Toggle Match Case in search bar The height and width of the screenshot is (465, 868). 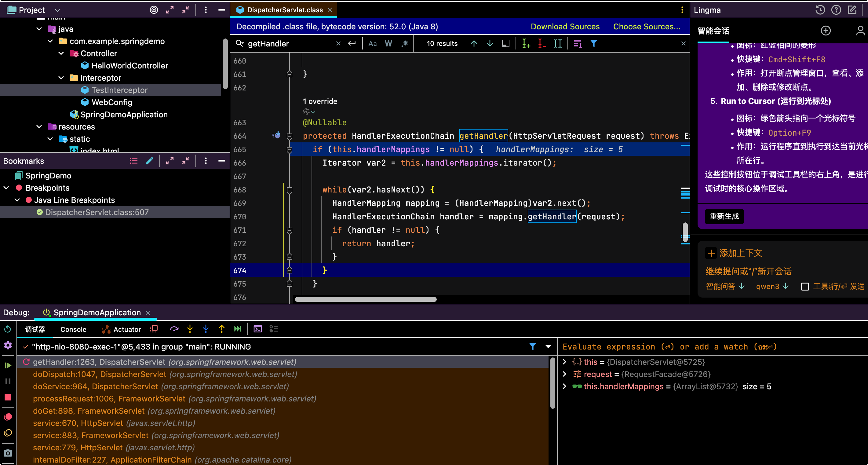pos(372,43)
